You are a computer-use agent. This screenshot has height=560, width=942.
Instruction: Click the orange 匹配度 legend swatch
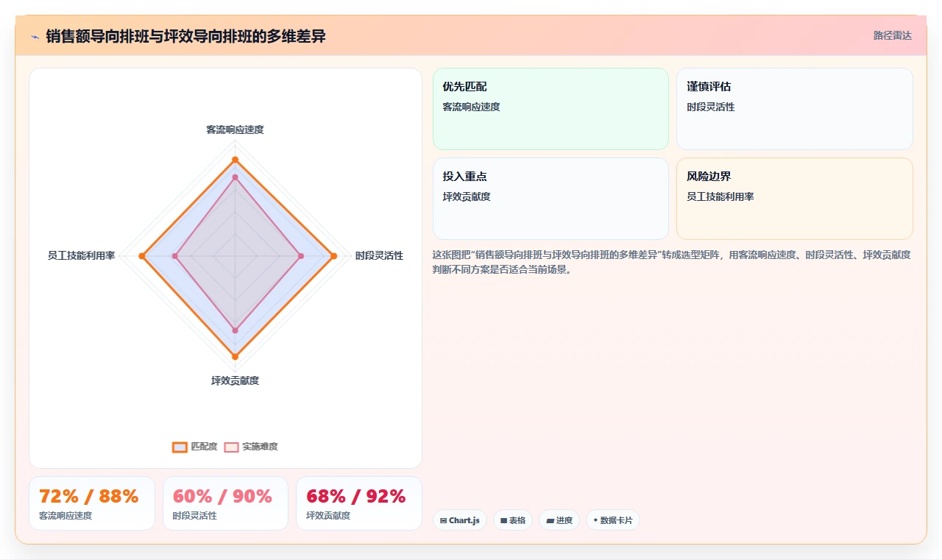point(180,447)
